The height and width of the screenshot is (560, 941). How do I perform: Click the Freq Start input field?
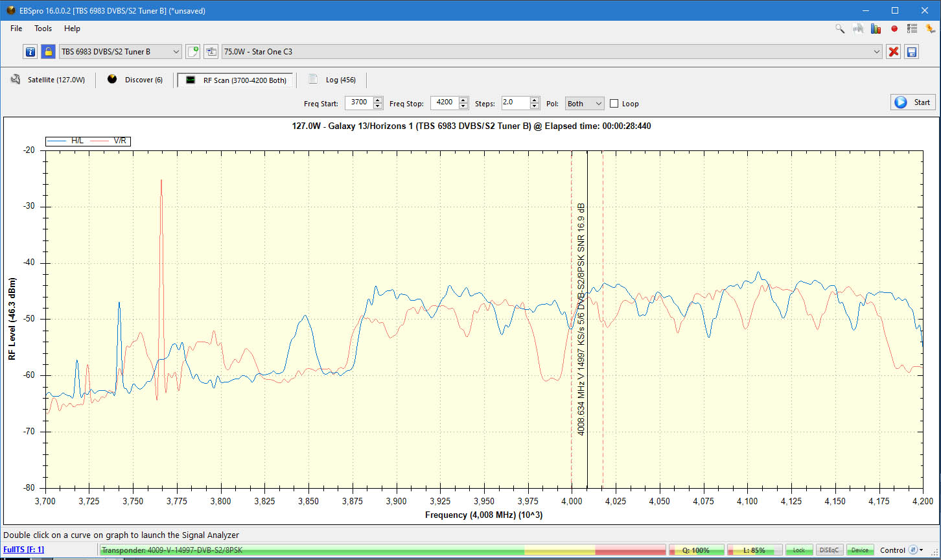point(358,102)
